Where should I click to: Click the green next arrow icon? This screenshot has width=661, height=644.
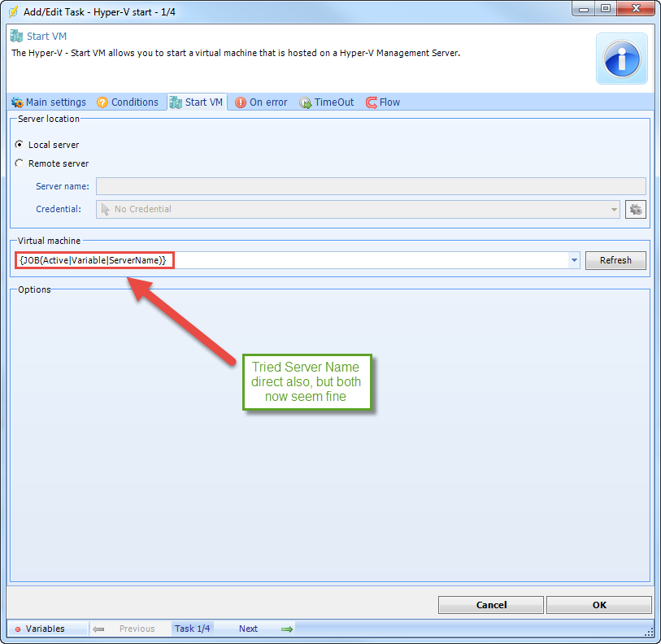pyautogui.click(x=286, y=629)
